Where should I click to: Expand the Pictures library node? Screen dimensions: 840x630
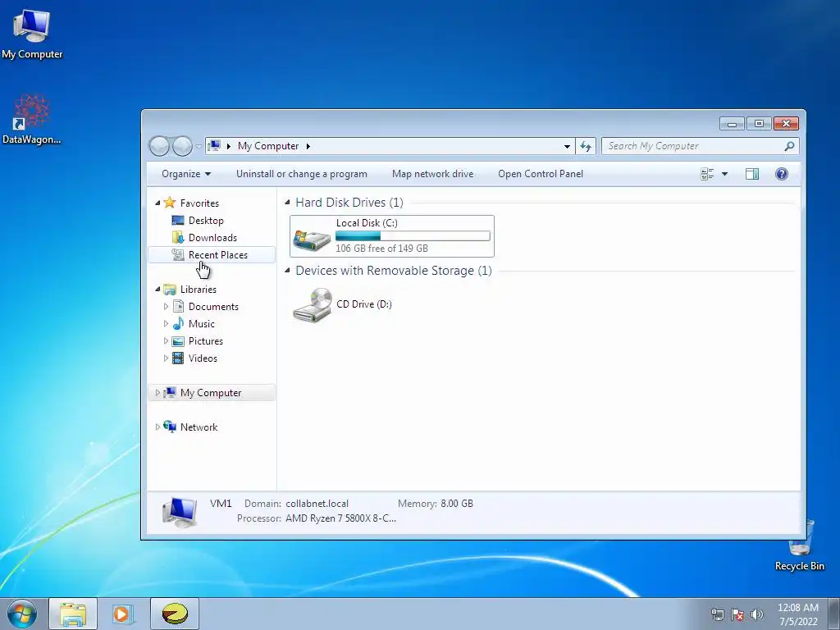pos(166,340)
